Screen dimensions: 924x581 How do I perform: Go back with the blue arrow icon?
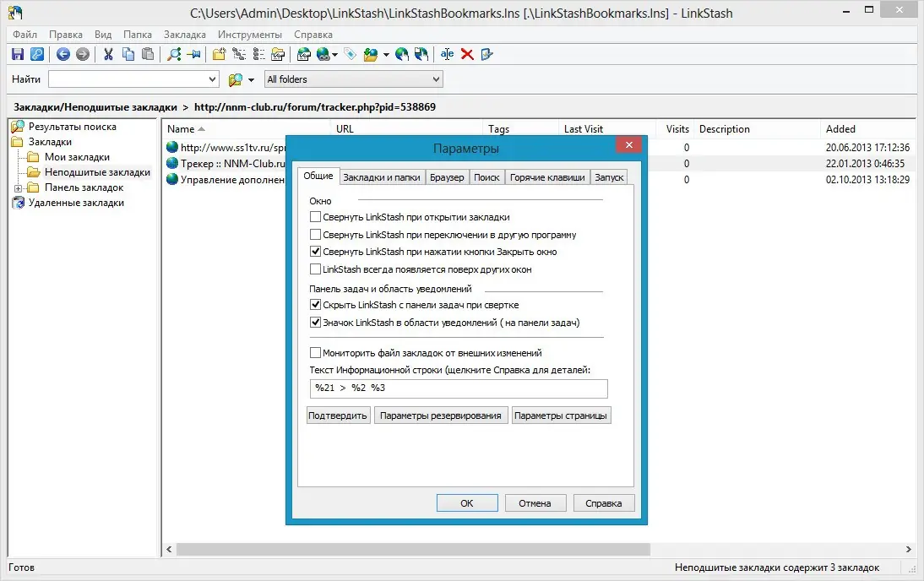(63, 54)
